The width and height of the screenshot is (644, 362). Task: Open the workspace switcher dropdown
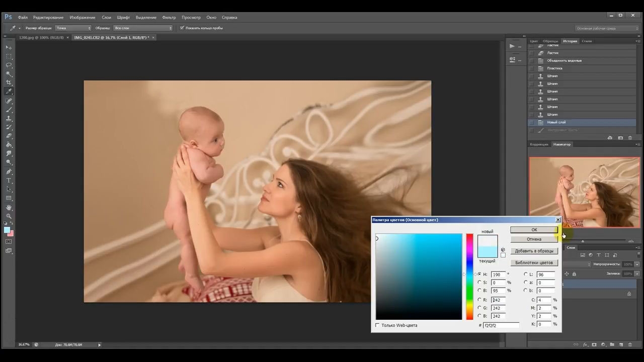point(607,29)
